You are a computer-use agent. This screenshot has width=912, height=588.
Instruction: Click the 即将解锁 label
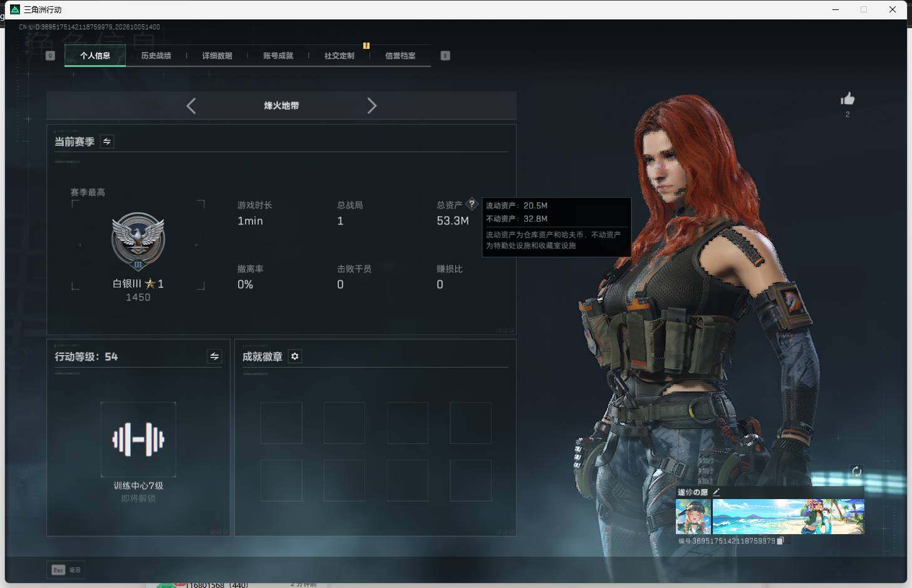138,499
